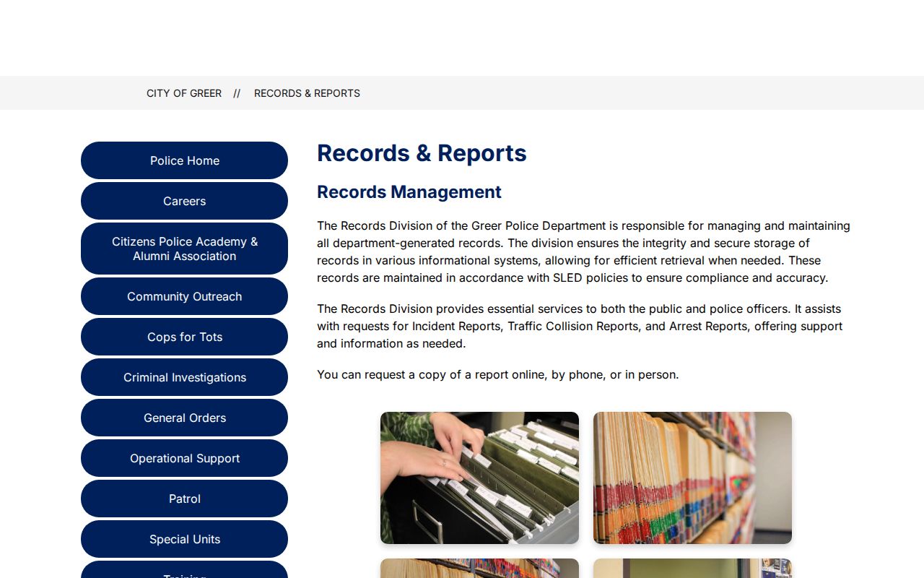
Task: Open the Police Home sidebar button
Action: point(184,160)
